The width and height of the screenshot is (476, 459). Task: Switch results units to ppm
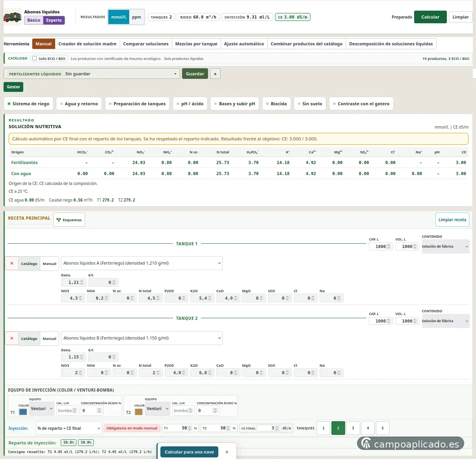click(x=137, y=17)
